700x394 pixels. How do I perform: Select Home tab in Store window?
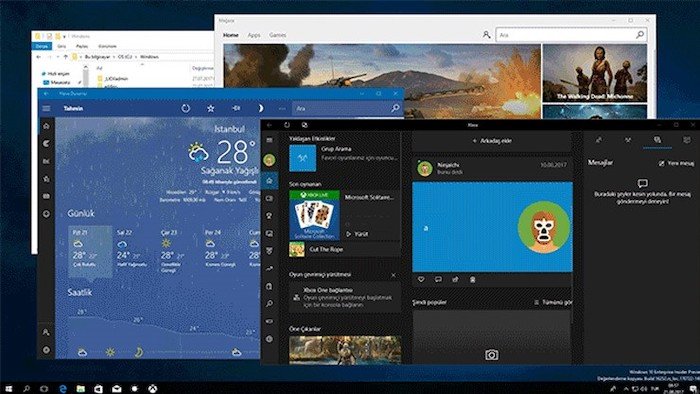231,35
